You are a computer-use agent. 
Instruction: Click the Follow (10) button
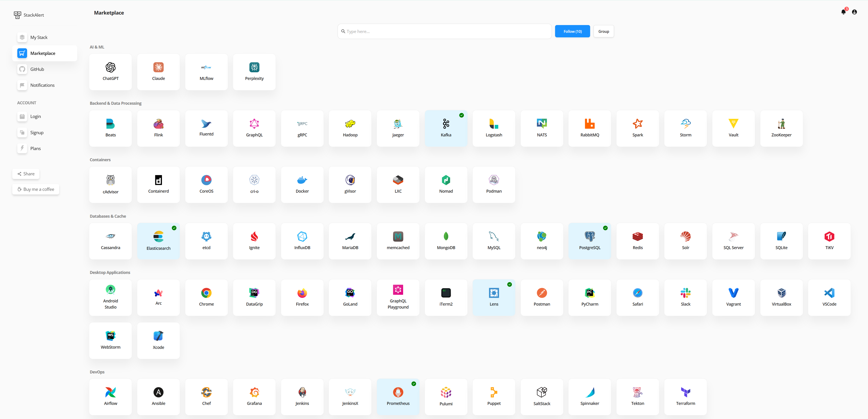click(x=572, y=31)
